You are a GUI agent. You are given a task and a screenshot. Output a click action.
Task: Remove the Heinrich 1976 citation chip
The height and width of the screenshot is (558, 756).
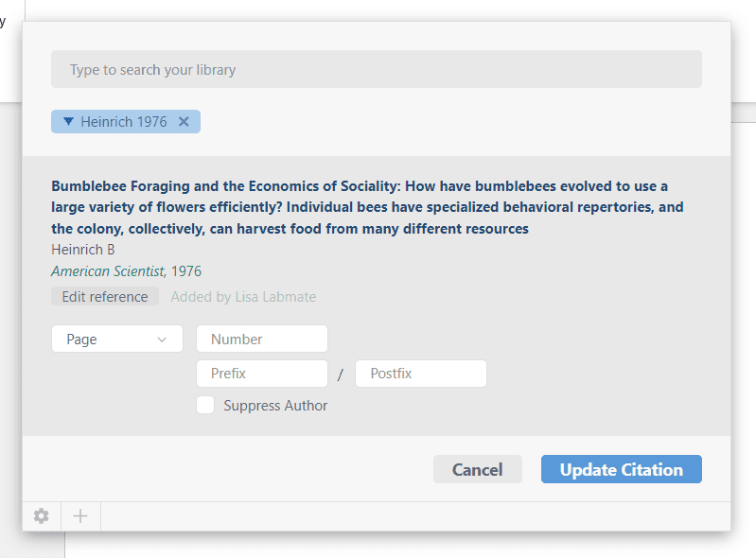coord(184,122)
